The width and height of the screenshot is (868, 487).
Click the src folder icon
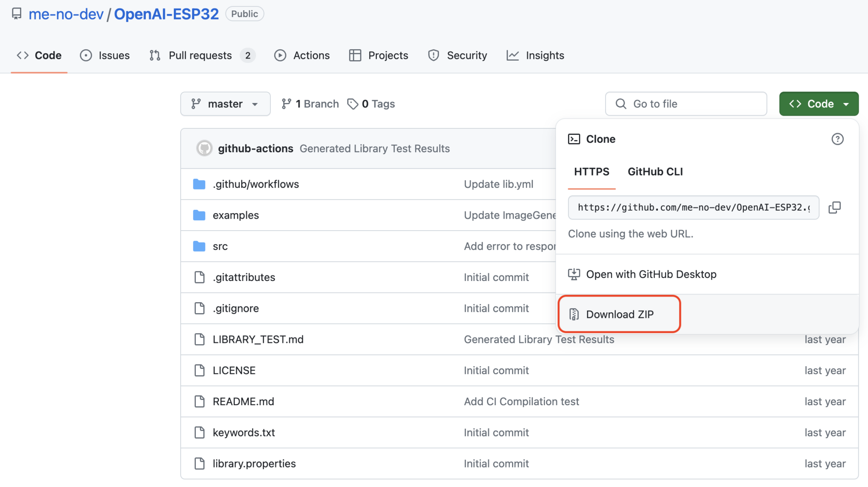(x=199, y=246)
